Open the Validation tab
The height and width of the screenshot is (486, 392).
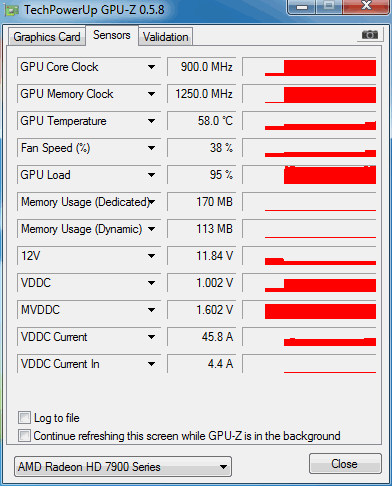pyautogui.click(x=166, y=37)
